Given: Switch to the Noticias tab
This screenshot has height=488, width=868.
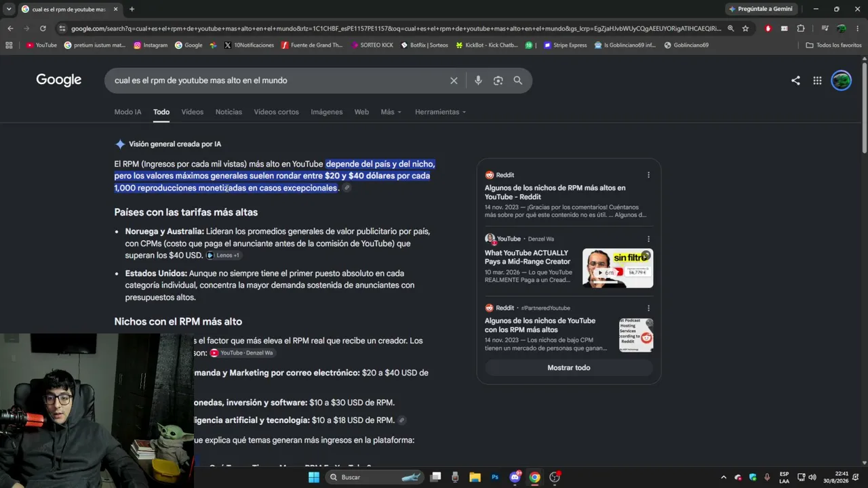Looking at the screenshot, I should coord(229,112).
